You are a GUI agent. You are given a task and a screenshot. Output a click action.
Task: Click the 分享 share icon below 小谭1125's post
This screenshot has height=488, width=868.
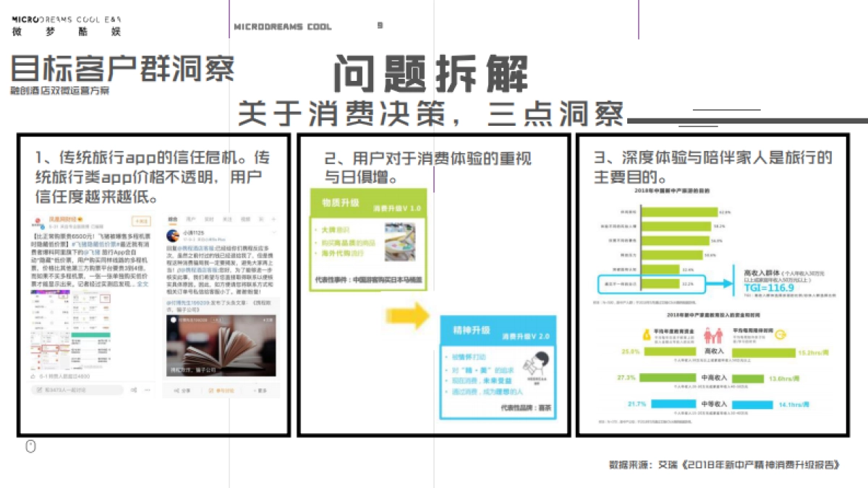point(183,390)
